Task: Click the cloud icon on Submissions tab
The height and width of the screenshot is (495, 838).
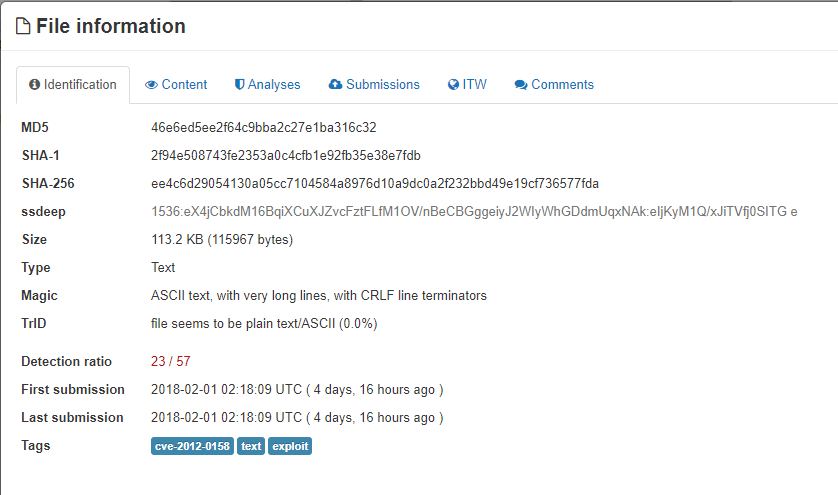Action: tap(335, 85)
